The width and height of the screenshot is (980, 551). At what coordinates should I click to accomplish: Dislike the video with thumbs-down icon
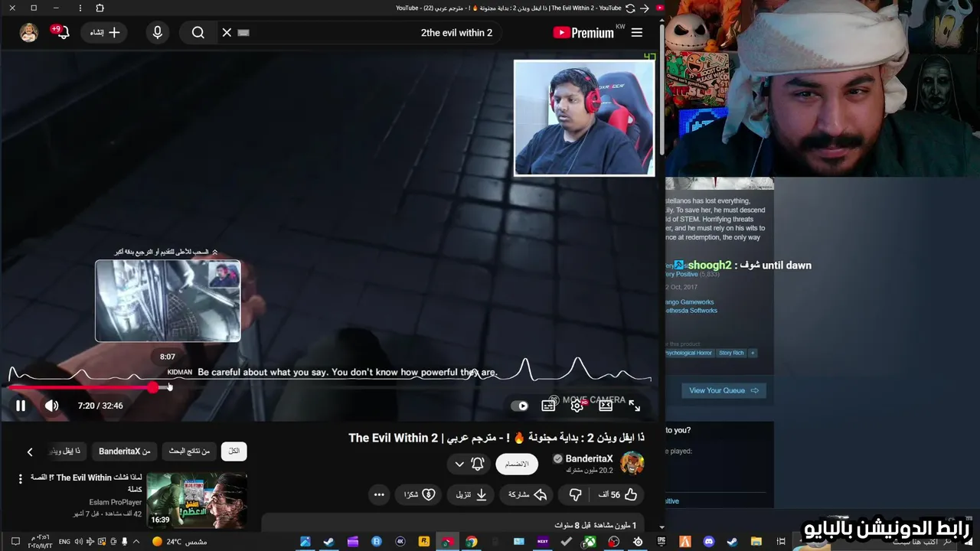576,495
